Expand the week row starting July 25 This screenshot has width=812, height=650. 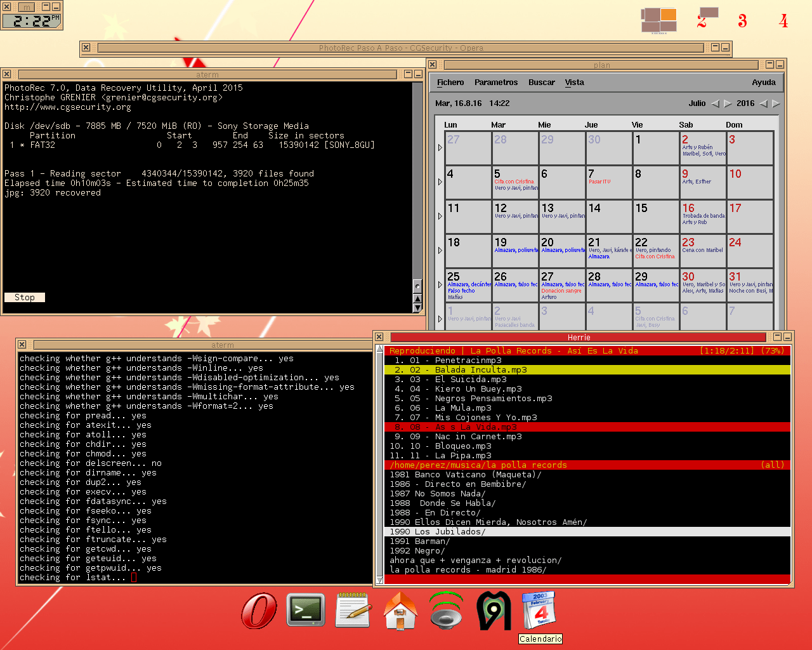(440, 285)
